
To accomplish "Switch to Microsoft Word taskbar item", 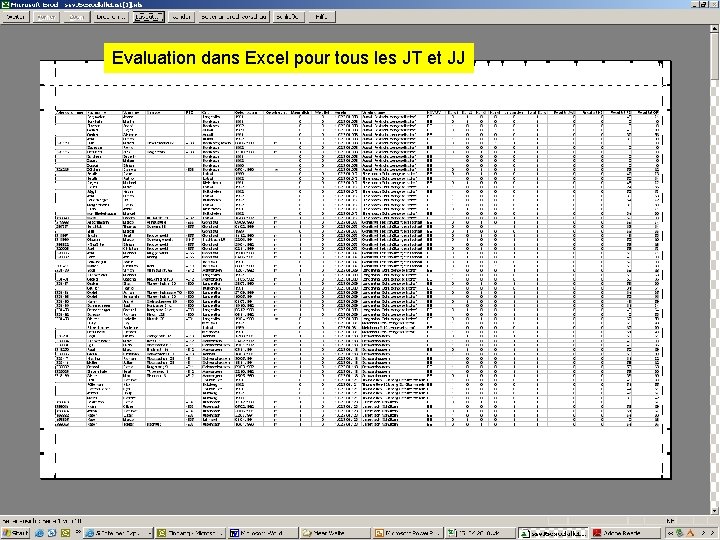I will [x=263, y=533].
